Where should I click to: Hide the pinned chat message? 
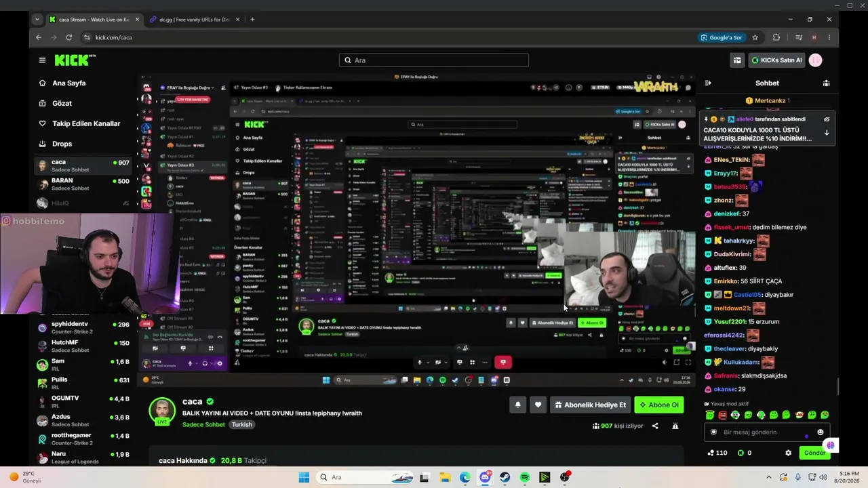[x=827, y=119]
